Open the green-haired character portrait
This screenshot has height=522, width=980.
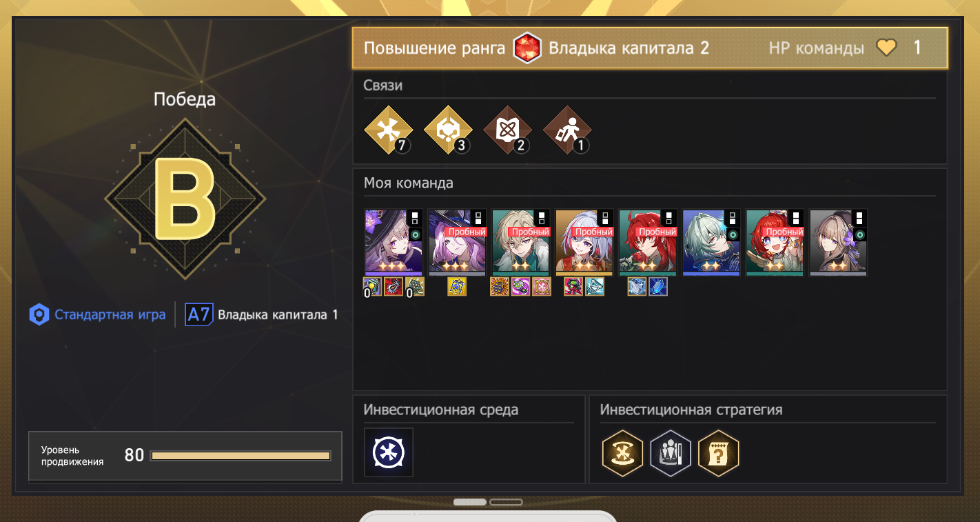(711, 243)
